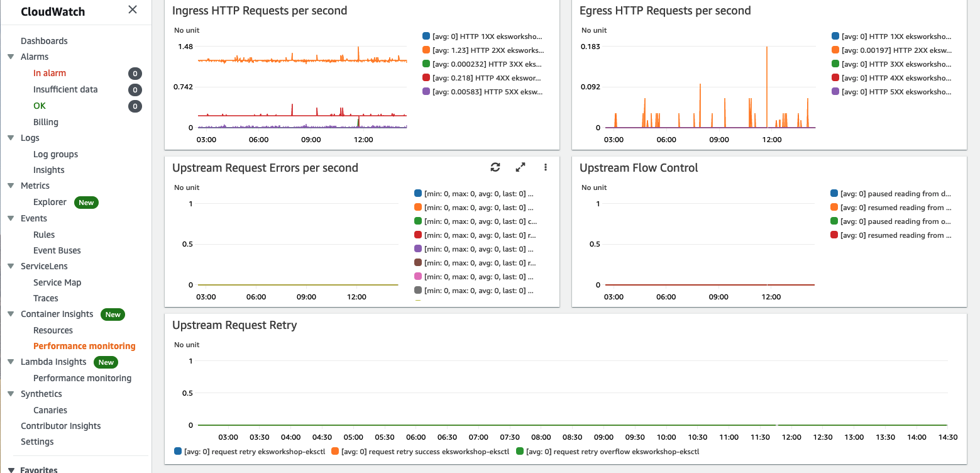
Task: Toggle brown Upstream Request Errors legend swatch
Action: (x=418, y=263)
